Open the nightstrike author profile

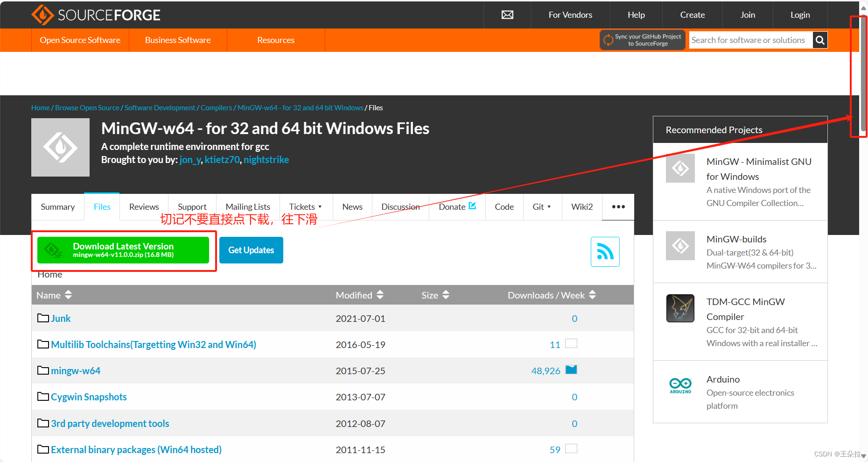[x=266, y=160]
